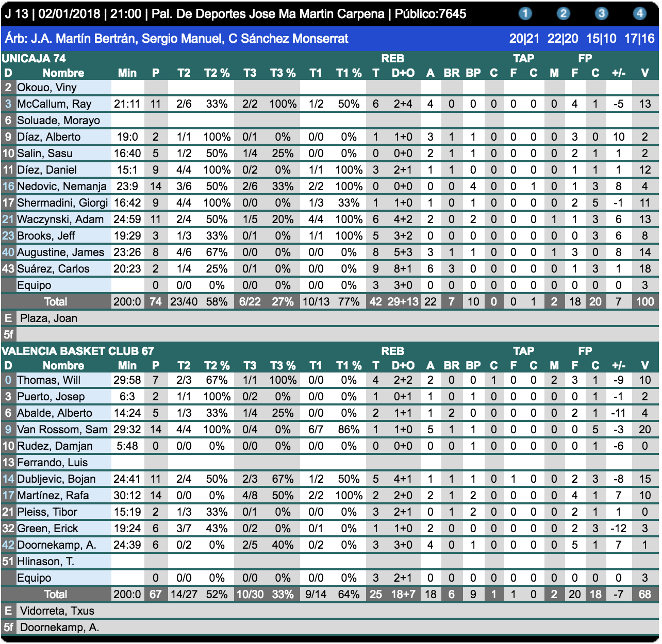Click the VALENCIA BASKET CLUB 67 header

[x=78, y=351]
